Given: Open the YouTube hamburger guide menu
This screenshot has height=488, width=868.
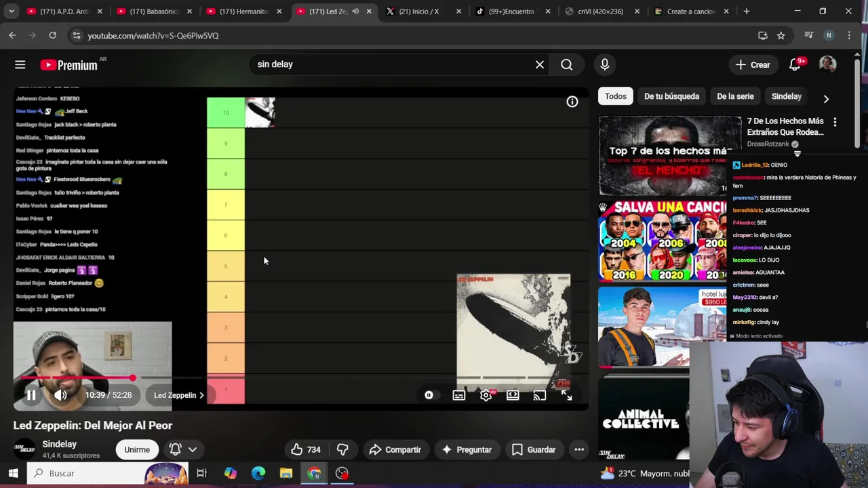Looking at the screenshot, I should (x=20, y=64).
